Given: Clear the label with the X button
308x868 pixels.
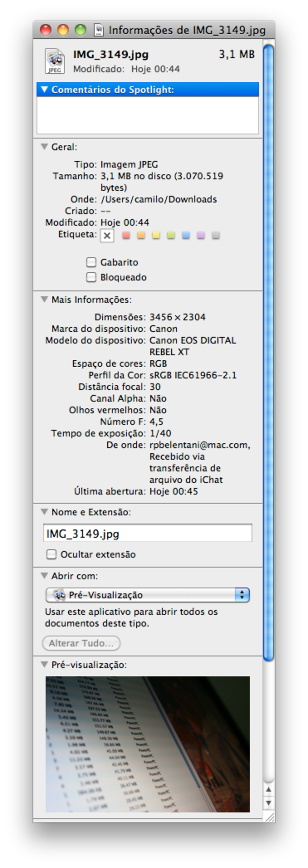Looking at the screenshot, I should coord(107,236).
